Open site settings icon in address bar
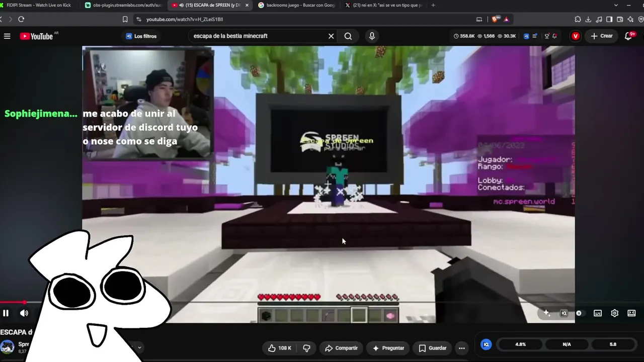 click(139, 19)
